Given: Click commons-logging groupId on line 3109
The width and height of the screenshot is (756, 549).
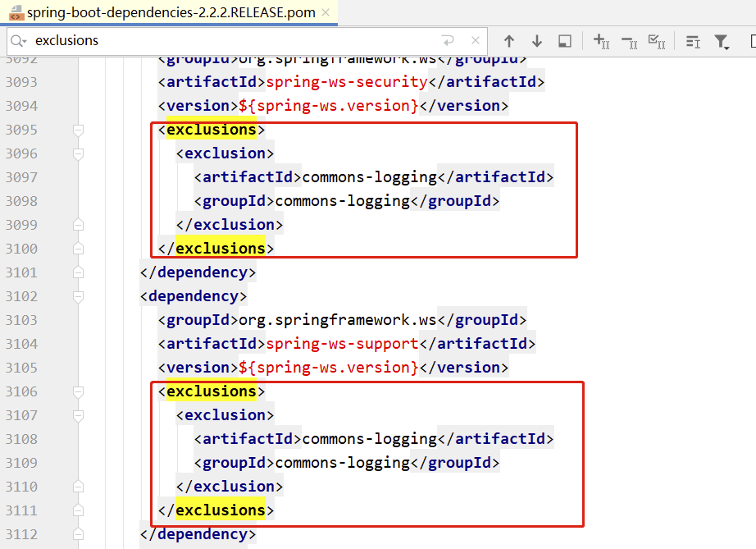Looking at the screenshot, I should (x=342, y=463).
